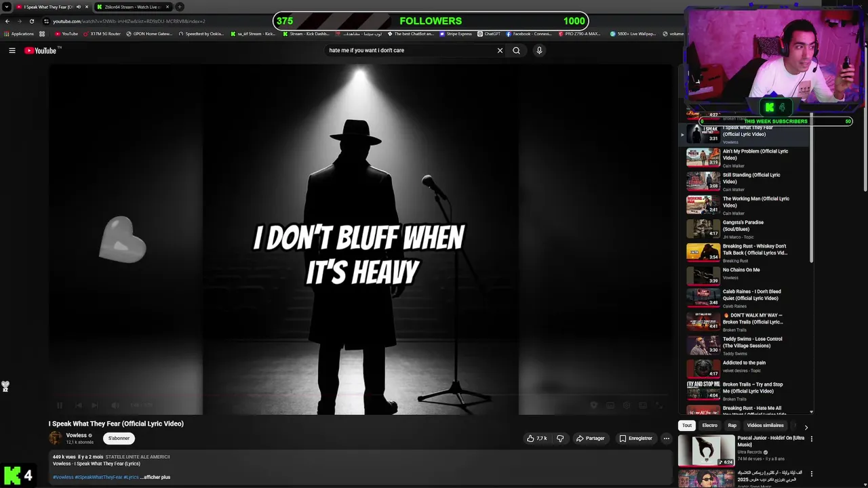The image size is (868, 488).
Task: Reload the current page
Action: tap(31, 21)
